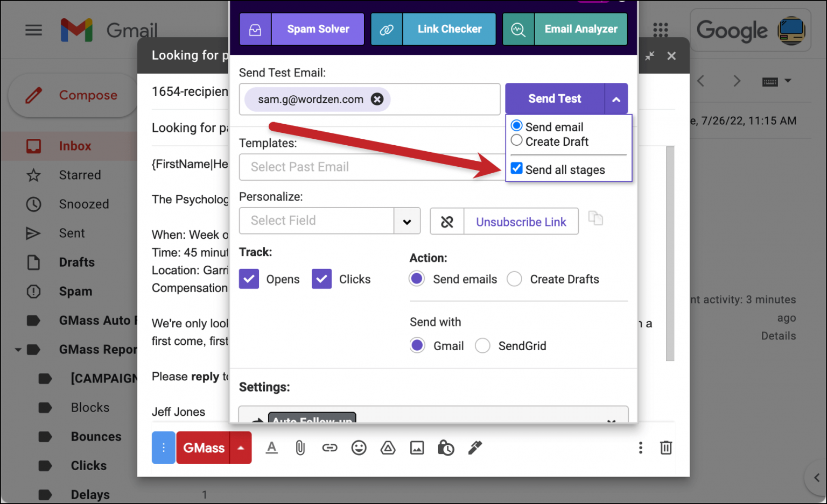The image size is (827, 504).
Task: Insert files from Google Drive
Action: (x=388, y=448)
